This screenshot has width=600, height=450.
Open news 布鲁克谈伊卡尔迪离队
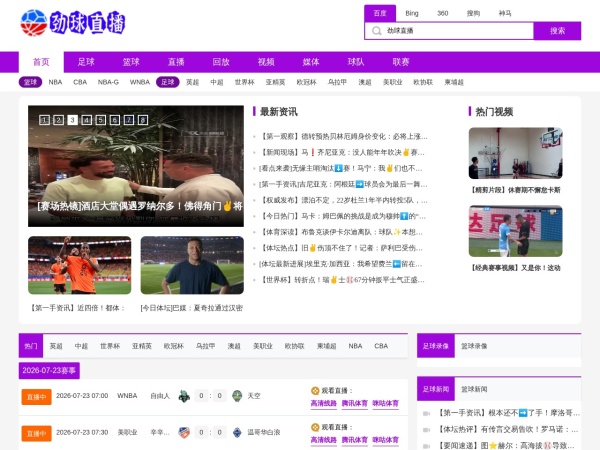[x=341, y=232]
